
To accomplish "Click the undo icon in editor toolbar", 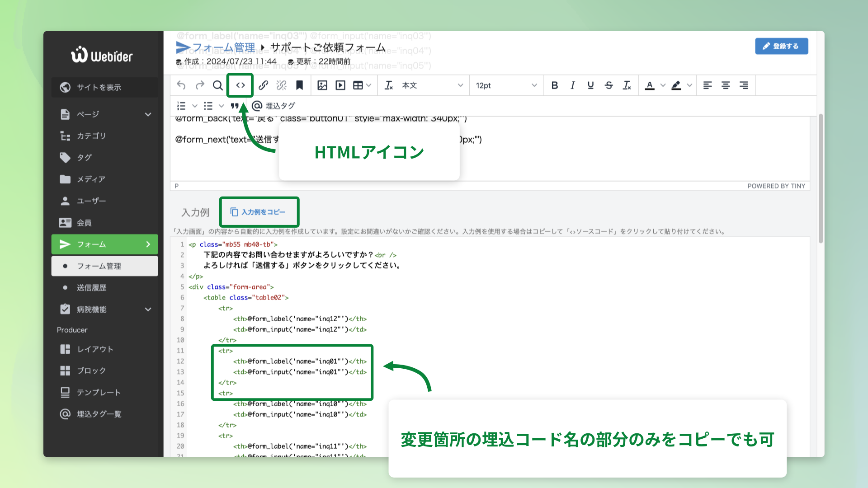I will coord(181,85).
